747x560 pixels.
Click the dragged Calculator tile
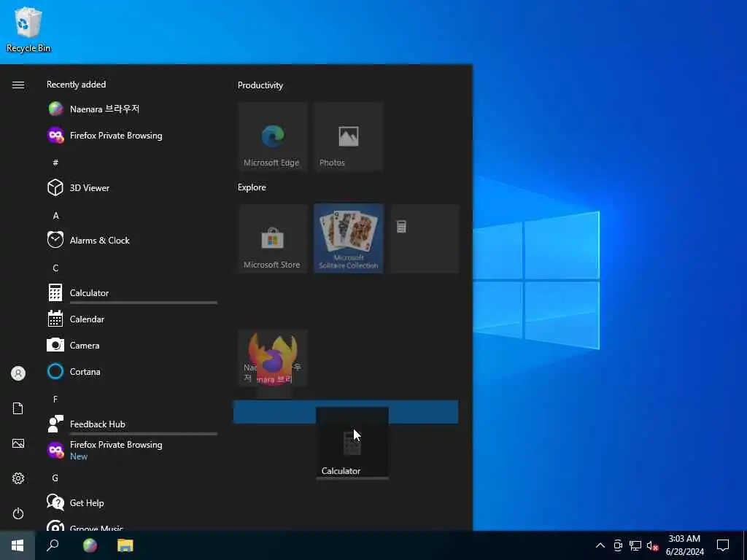[x=352, y=443]
